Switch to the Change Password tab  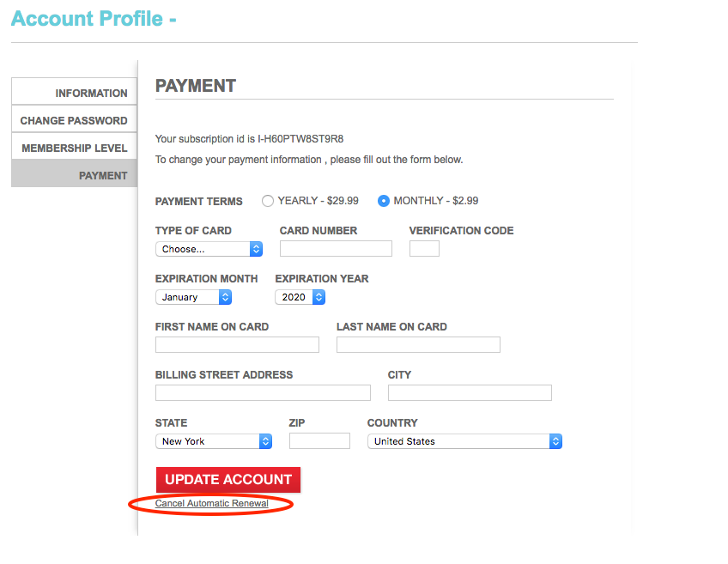point(74,120)
